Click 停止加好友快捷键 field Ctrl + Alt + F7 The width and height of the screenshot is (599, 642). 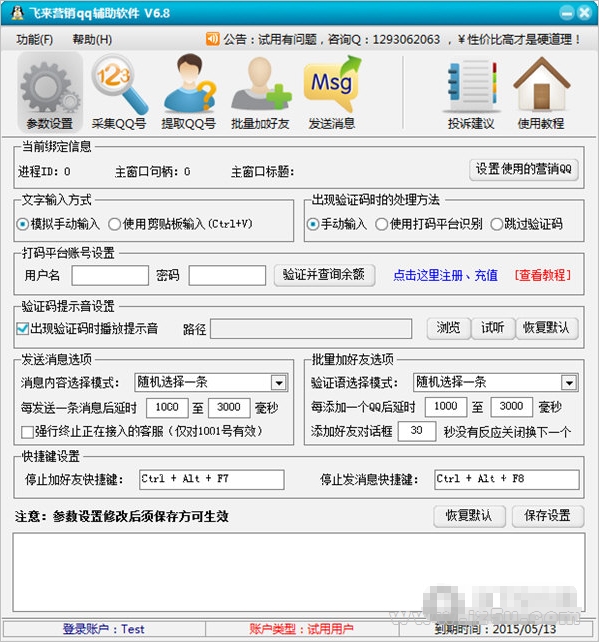[x=212, y=479]
